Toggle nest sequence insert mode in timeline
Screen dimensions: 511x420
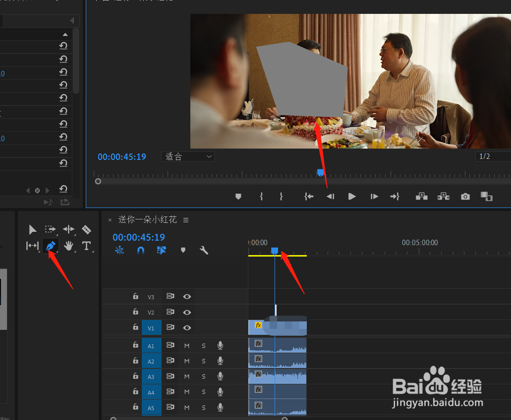(x=119, y=250)
